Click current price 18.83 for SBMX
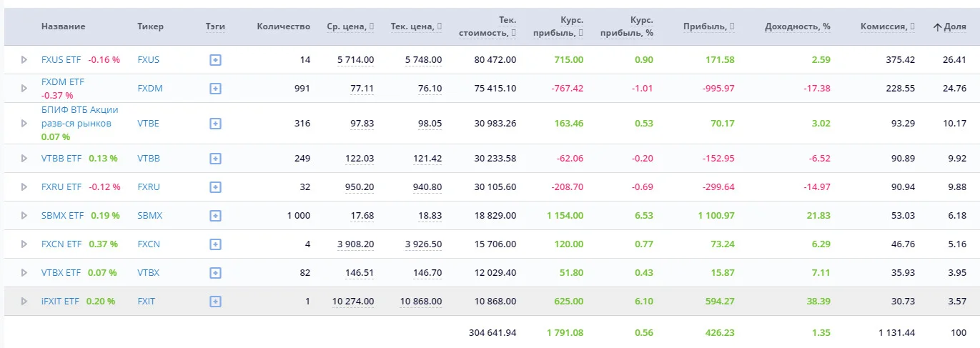This screenshot has height=348, width=980. pos(430,216)
